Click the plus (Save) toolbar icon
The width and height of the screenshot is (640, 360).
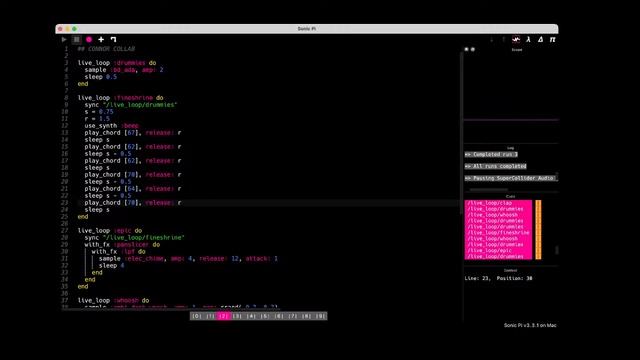[101, 40]
